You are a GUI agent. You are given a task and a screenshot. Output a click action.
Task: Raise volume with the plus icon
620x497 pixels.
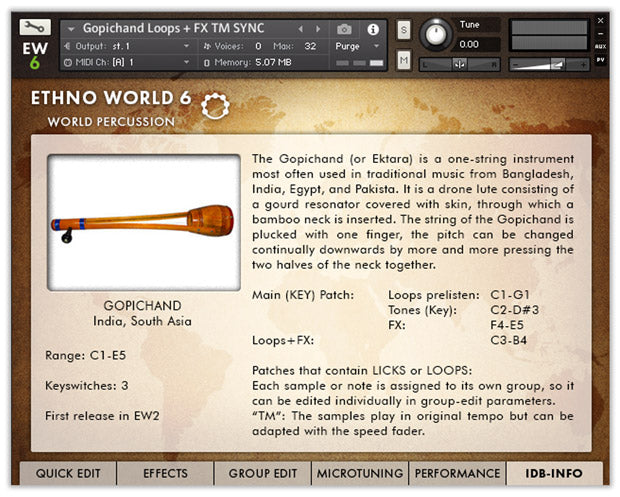point(583,64)
